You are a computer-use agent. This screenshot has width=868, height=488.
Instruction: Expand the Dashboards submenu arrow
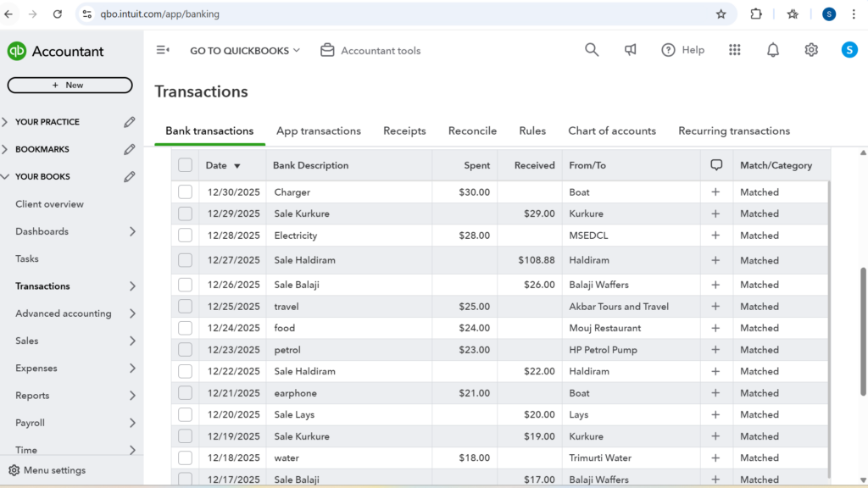pyautogui.click(x=132, y=231)
